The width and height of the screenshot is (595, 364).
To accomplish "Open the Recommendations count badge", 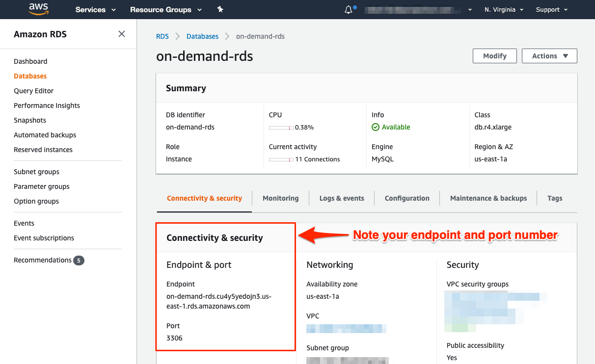I will point(79,260).
